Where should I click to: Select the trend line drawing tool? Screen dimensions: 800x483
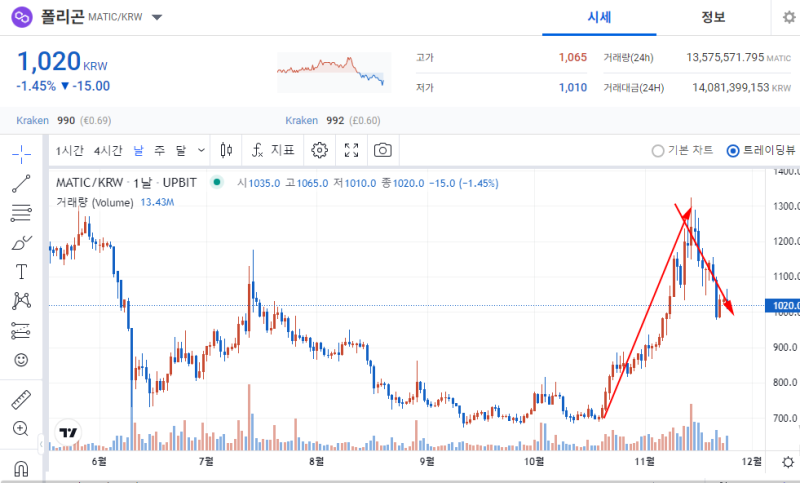(x=21, y=184)
